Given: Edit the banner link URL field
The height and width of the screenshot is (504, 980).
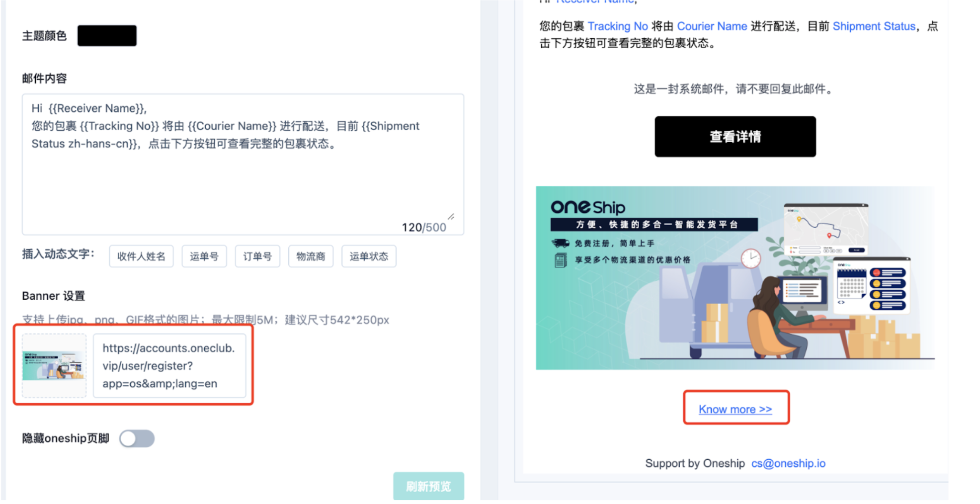Looking at the screenshot, I should [169, 366].
